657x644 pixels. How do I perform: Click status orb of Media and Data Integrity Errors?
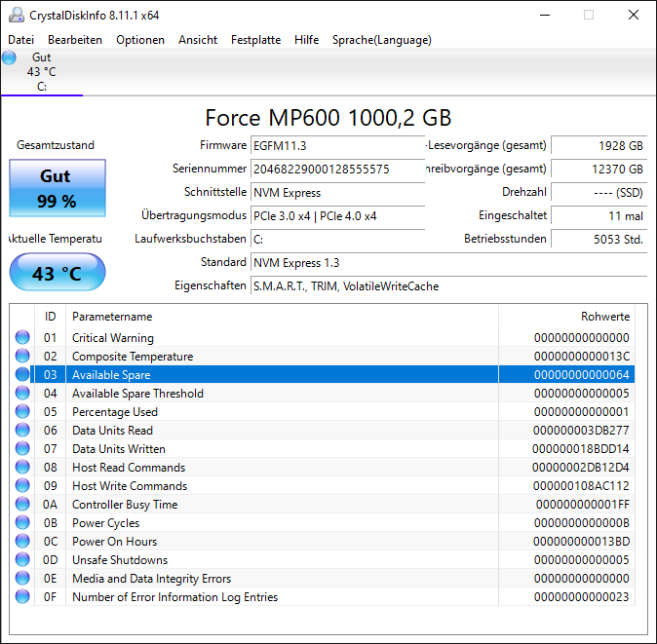point(22,578)
